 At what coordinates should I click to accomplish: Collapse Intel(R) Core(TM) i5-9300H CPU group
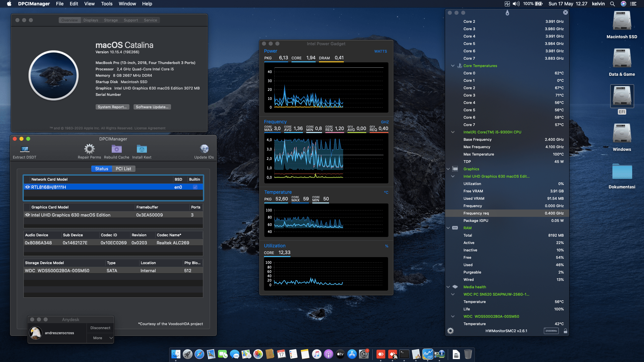(453, 132)
